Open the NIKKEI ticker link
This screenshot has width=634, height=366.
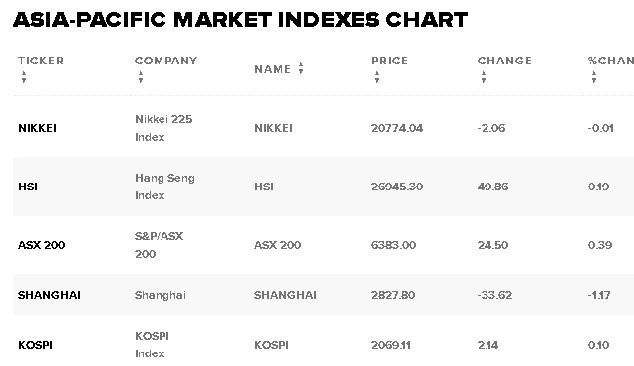tap(37, 128)
